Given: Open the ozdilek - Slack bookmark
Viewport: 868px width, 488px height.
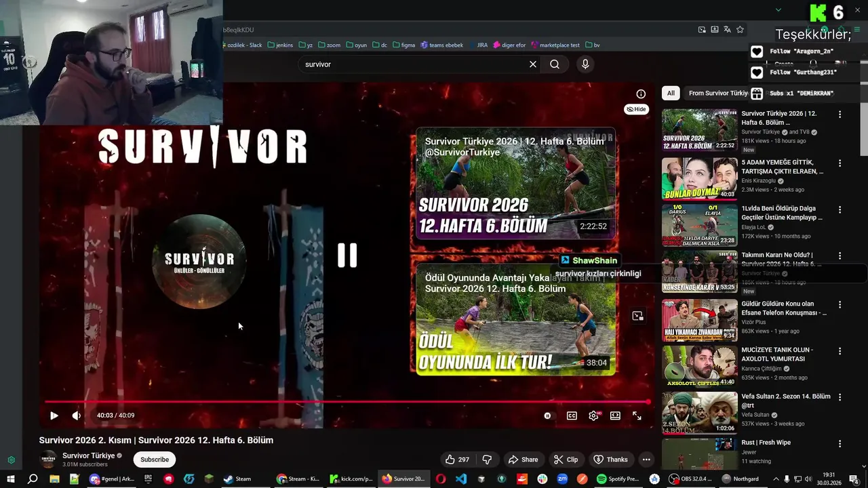Looking at the screenshot, I should point(243,45).
